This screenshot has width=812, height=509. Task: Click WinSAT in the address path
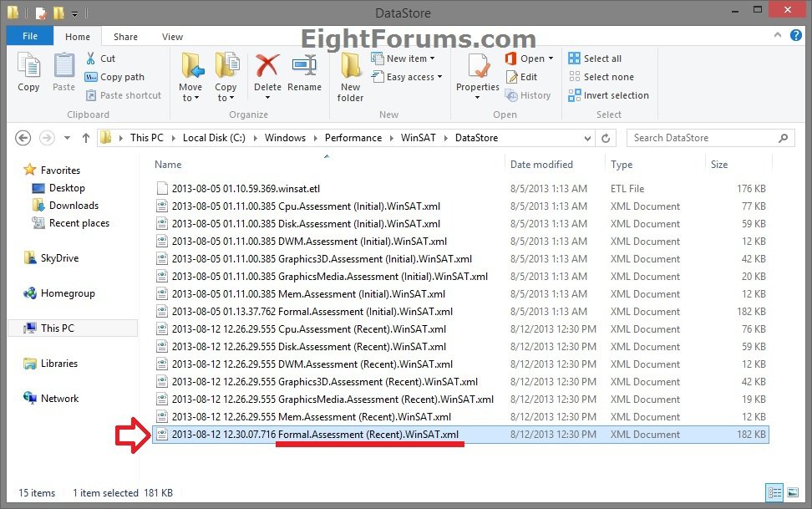coord(418,138)
